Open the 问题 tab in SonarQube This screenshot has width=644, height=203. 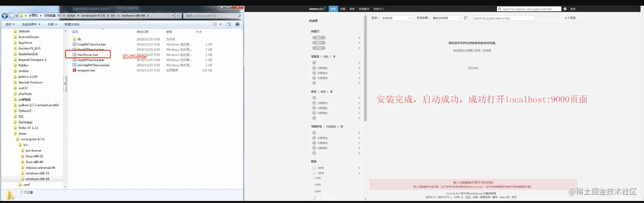pos(343,9)
